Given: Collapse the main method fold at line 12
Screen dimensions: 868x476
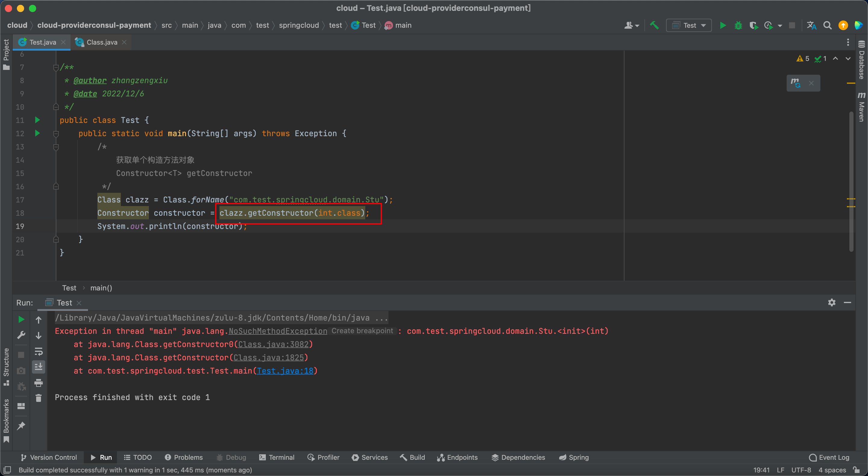Looking at the screenshot, I should click(x=56, y=134).
